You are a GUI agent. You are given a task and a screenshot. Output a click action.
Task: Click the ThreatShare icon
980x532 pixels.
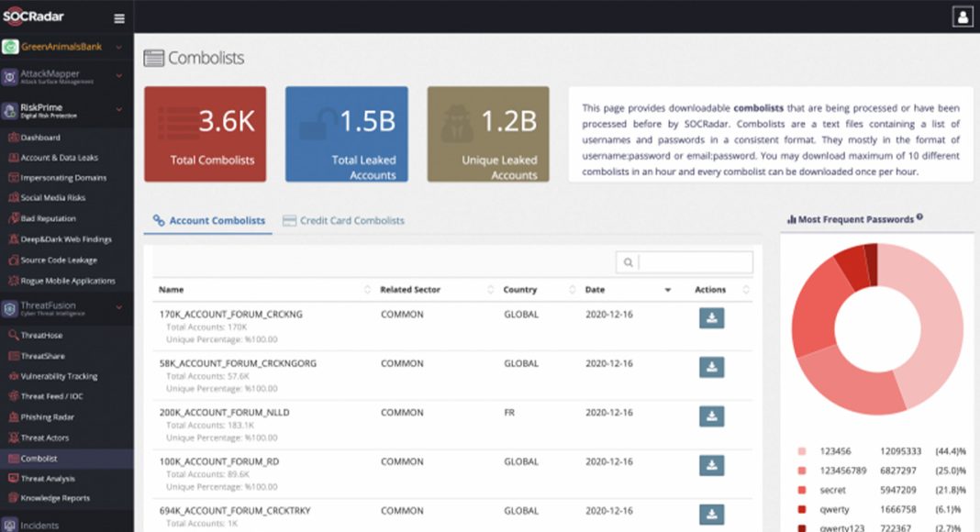tap(13, 356)
